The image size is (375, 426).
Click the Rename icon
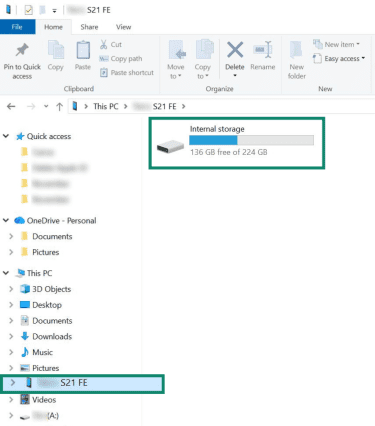click(263, 50)
